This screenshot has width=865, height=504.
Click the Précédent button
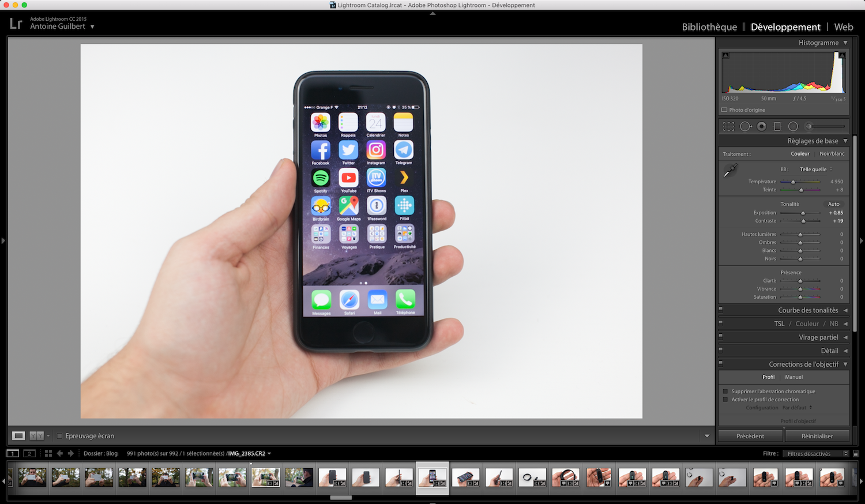pos(750,436)
